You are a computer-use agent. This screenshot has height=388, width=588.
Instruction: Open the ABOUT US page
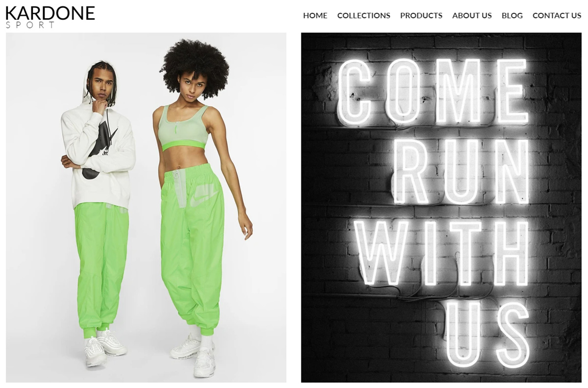tap(472, 16)
